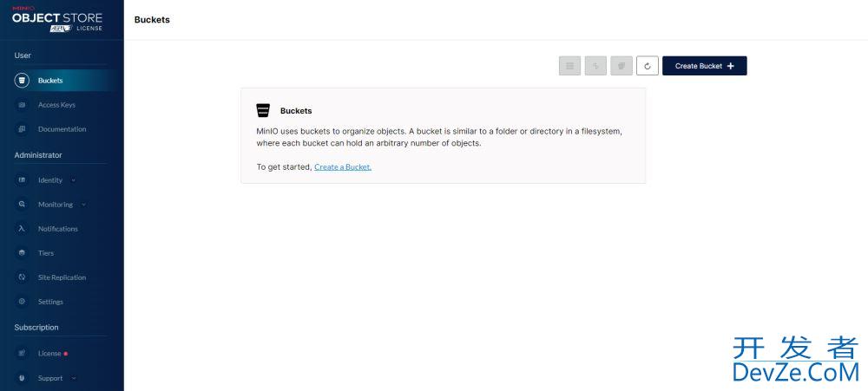The width and height of the screenshot is (868, 391).
Task: Open the Tiers icon in sidebar
Action: (x=22, y=253)
